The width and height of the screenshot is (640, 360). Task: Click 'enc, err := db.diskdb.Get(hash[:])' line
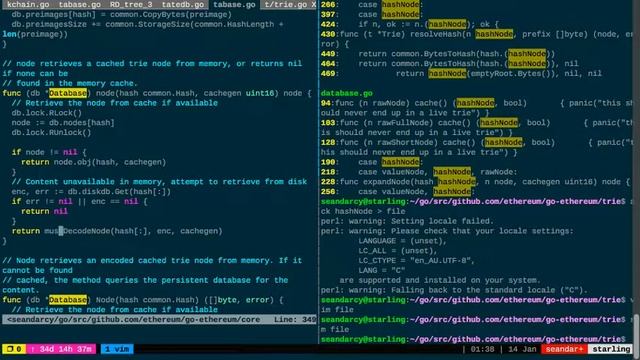(91, 191)
